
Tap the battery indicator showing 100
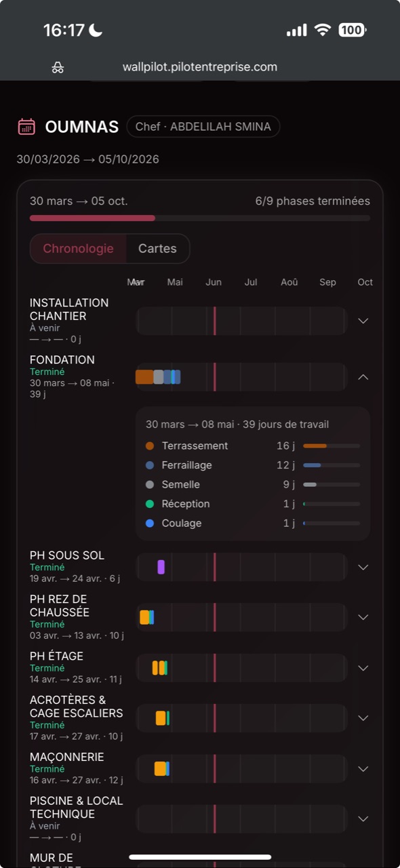352,30
